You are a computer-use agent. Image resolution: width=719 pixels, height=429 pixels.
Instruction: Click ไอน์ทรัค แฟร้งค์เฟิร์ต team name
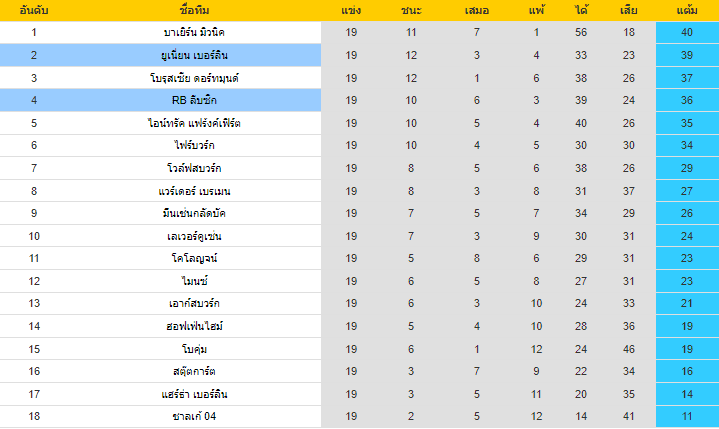click(x=194, y=123)
